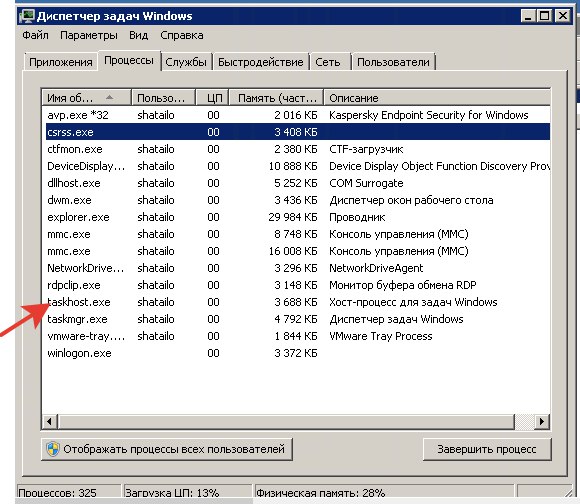Click Kaspersky Endpoint Security for Windows description
Viewport: 580px width, 504px height.
pos(429,115)
